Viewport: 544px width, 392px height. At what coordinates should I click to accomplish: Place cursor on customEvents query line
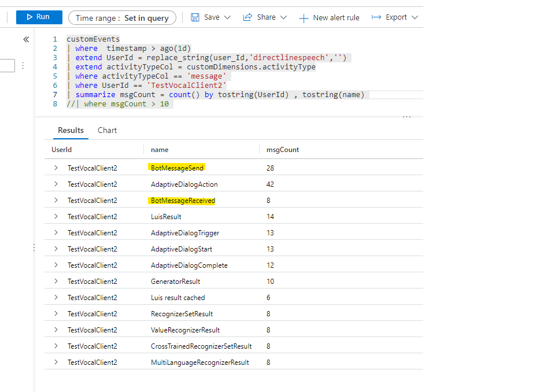93,39
